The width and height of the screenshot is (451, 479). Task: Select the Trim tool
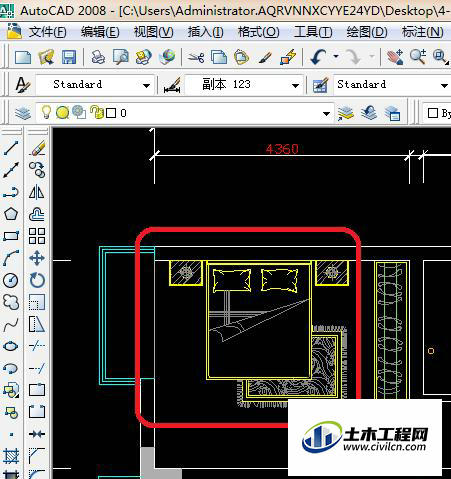[37, 346]
